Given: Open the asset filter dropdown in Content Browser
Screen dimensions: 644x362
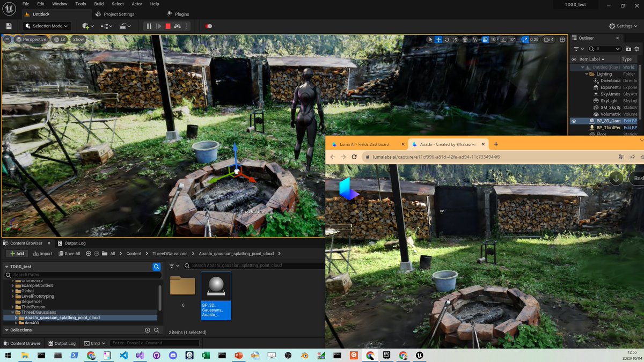Looking at the screenshot, I should point(174,265).
